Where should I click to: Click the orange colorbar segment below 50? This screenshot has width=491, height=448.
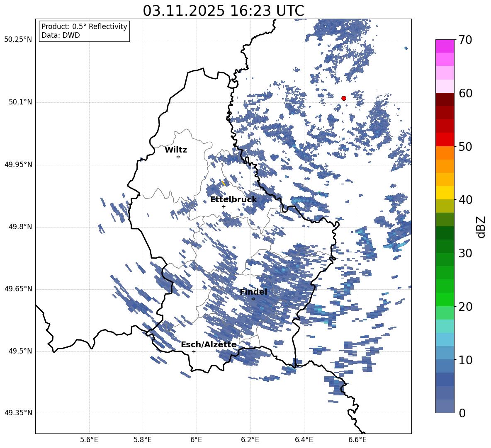445,153
